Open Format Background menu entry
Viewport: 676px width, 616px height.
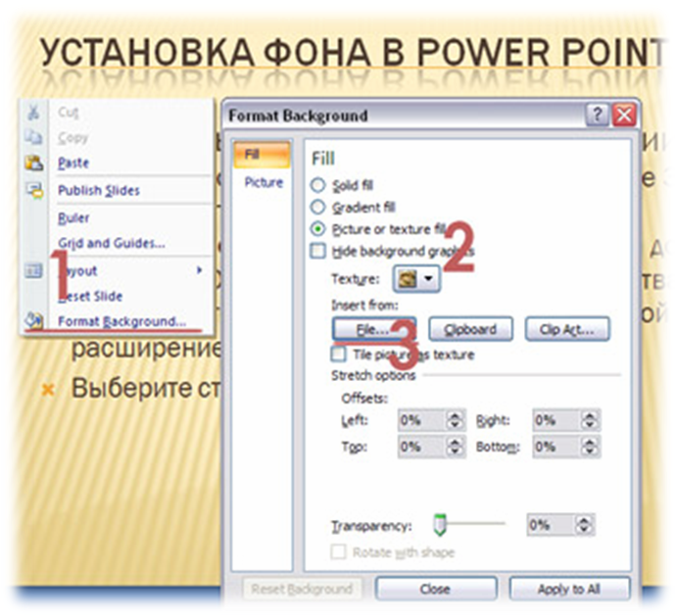122,321
